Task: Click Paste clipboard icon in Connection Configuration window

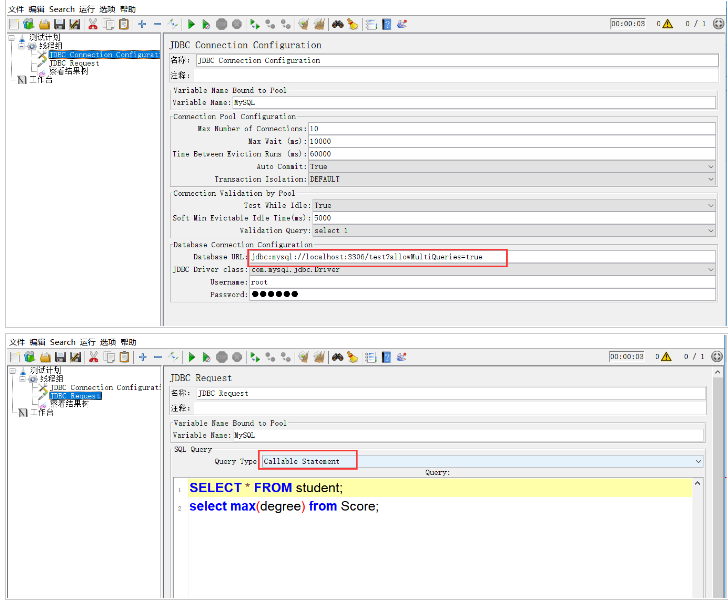Action: click(x=124, y=24)
